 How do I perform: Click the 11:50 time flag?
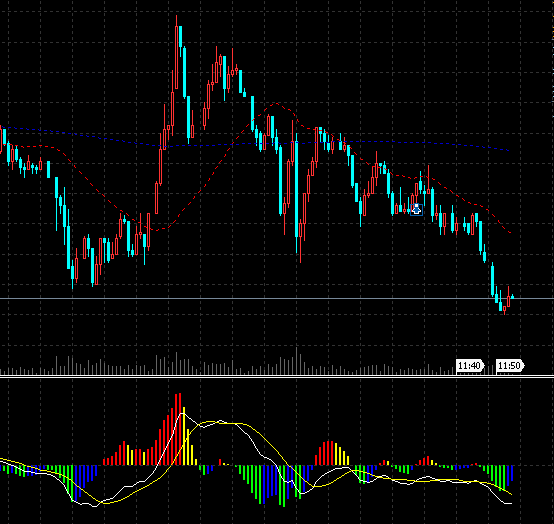click(510, 366)
